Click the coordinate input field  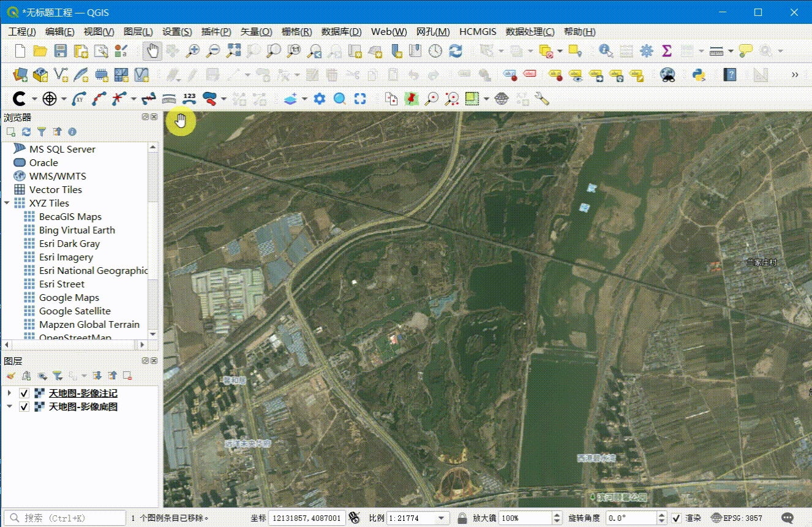click(307, 518)
